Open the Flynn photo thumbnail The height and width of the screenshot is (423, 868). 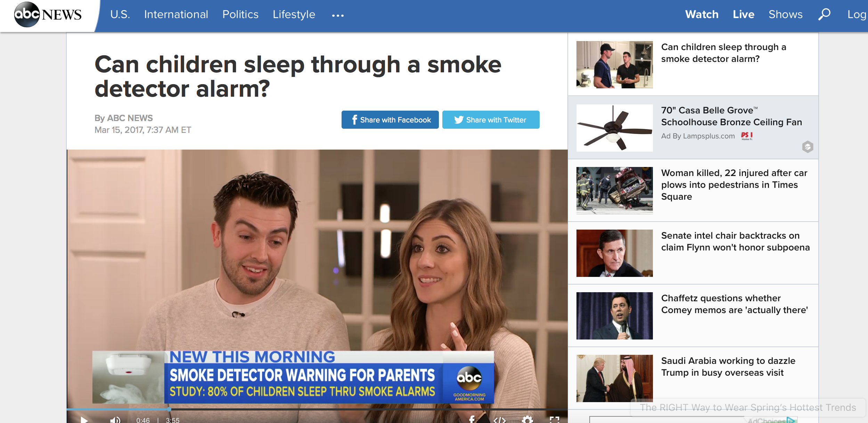tap(614, 253)
